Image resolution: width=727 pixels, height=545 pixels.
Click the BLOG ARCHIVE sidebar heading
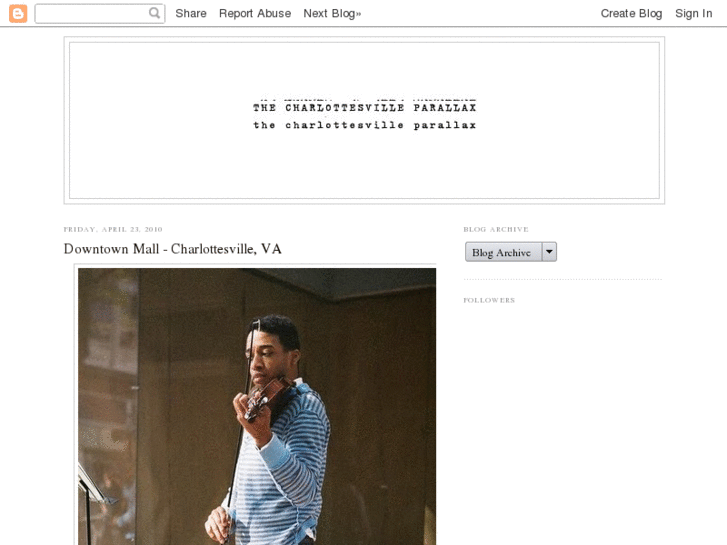[496, 229]
